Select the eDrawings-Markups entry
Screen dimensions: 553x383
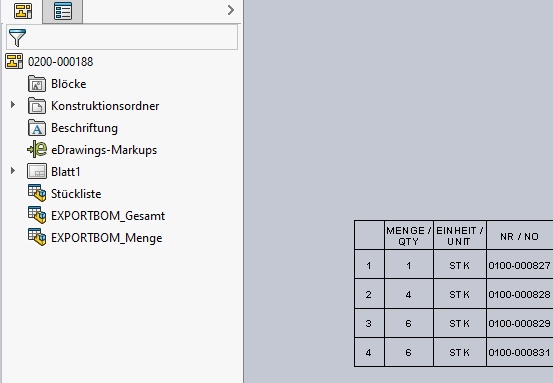pos(104,150)
